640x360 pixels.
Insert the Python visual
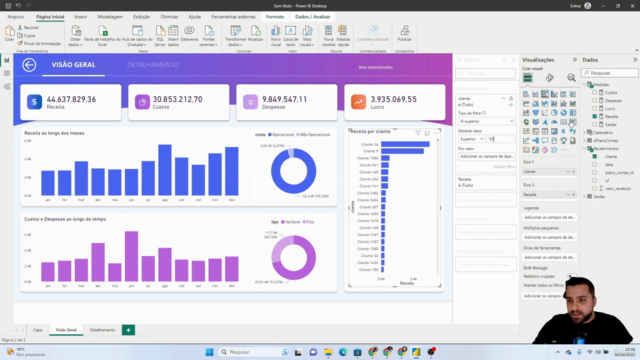click(573, 131)
